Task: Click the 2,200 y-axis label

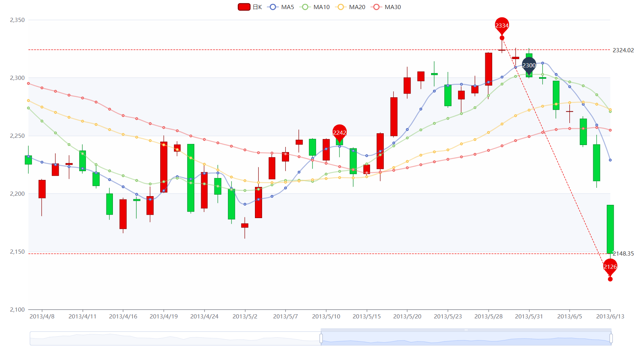Action: tap(17, 194)
